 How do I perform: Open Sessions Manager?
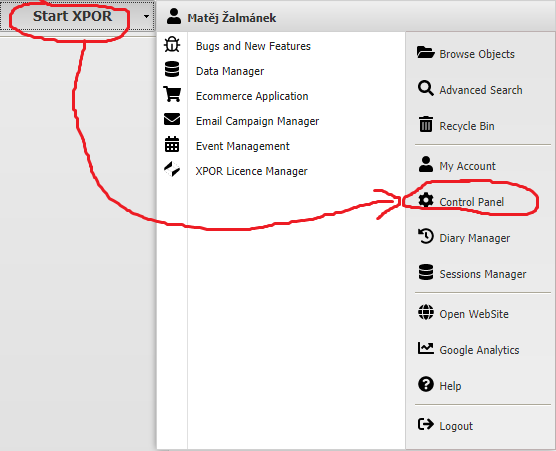pyautogui.click(x=483, y=274)
